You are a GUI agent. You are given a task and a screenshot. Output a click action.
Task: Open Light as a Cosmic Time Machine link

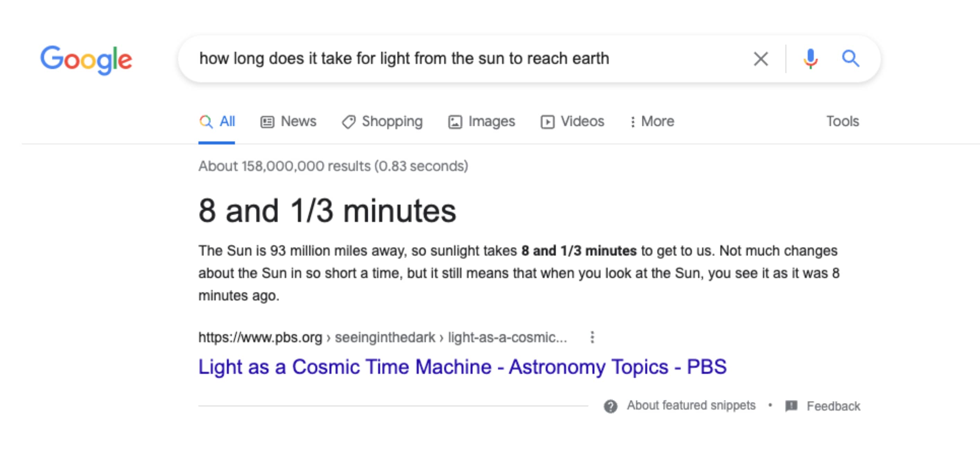462,367
